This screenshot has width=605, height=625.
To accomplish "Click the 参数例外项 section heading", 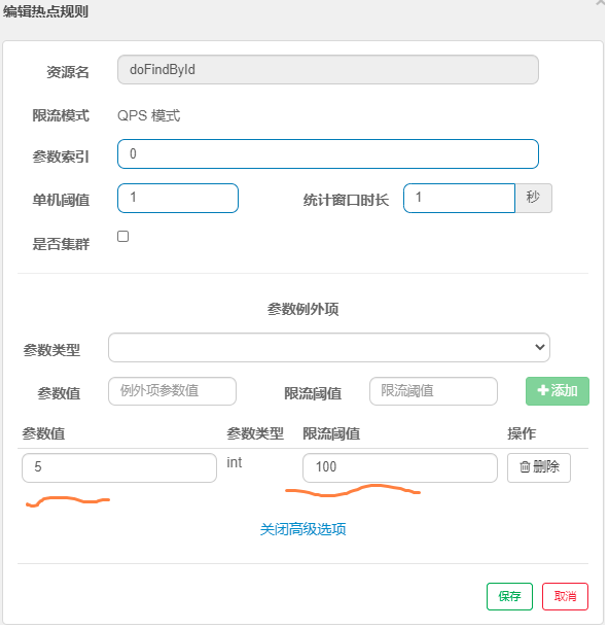I will click(303, 309).
